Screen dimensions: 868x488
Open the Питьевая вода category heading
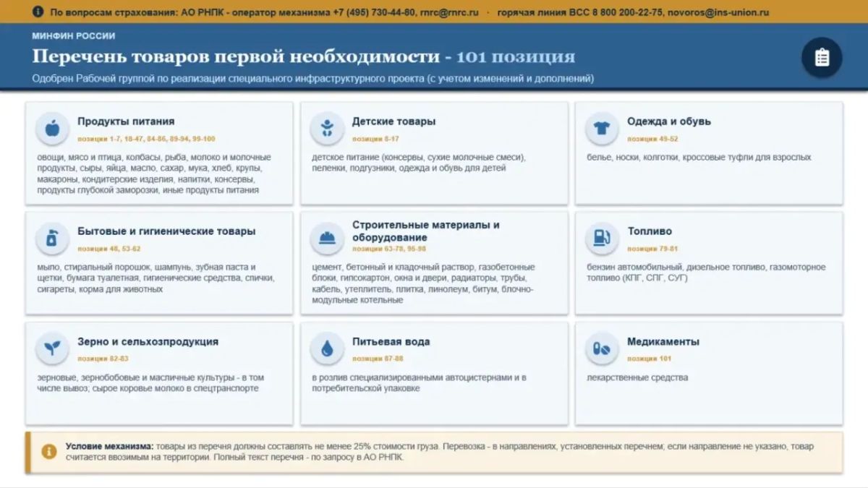[x=391, y=342]
